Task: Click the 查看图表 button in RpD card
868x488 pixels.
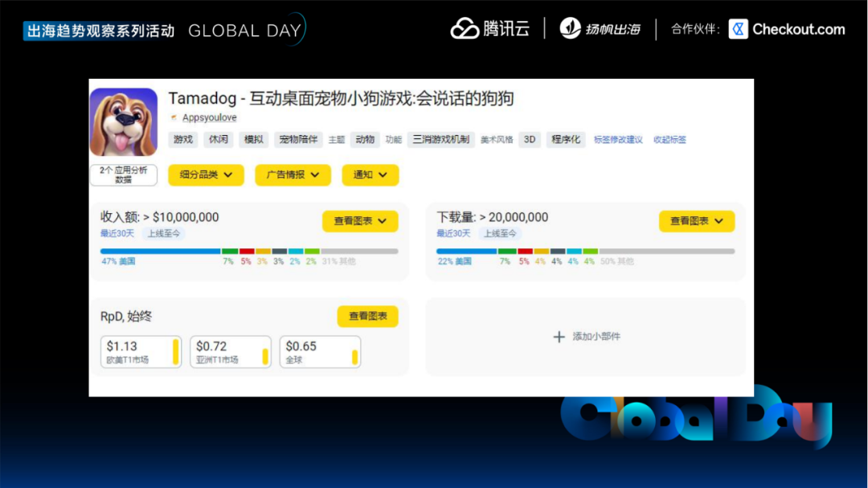Action: point(367,316)
